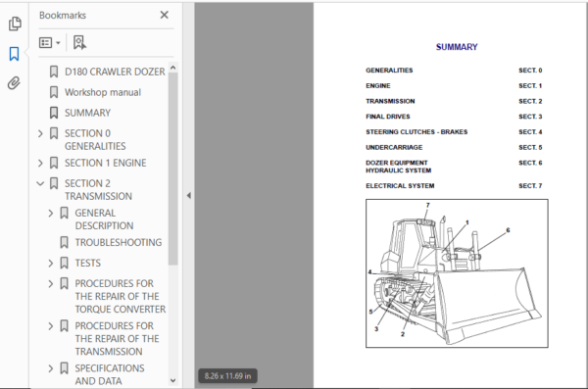The width and height of the screenshot is (588, 389).
Task: Collapse the navigation pane with the arrow handle
Action: coord(188,195)
